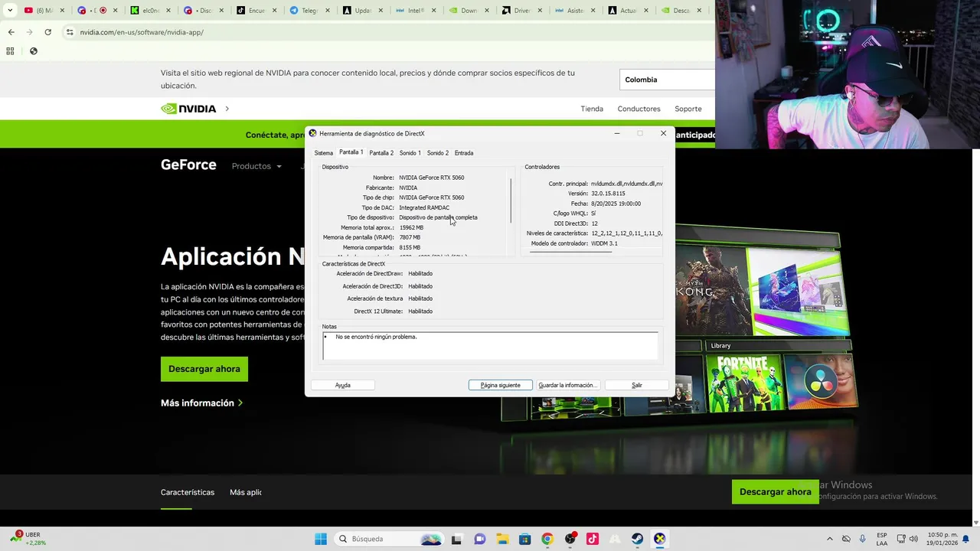The image size is (980, 551).
Task: Expand the Productos dropdown on GeForce nav
Action: (x=256, y=166)
